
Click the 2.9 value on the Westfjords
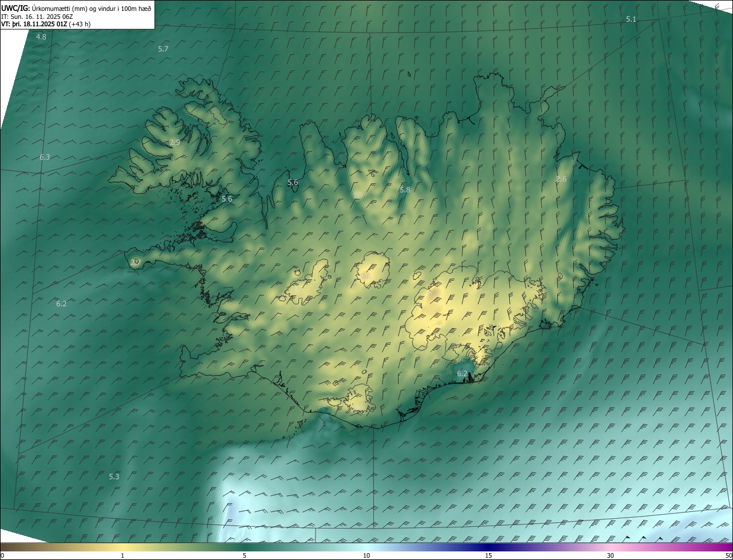(x=175, y=142)
